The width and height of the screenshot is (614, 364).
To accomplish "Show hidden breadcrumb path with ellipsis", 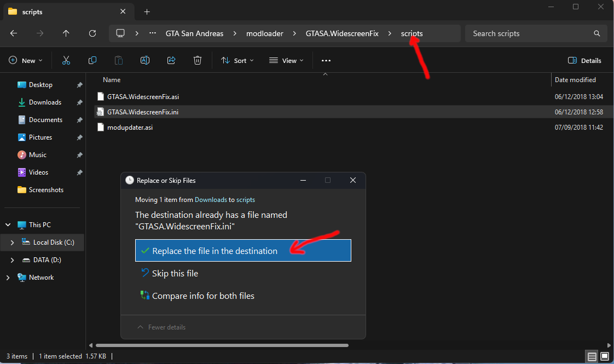I will (153, 34).
